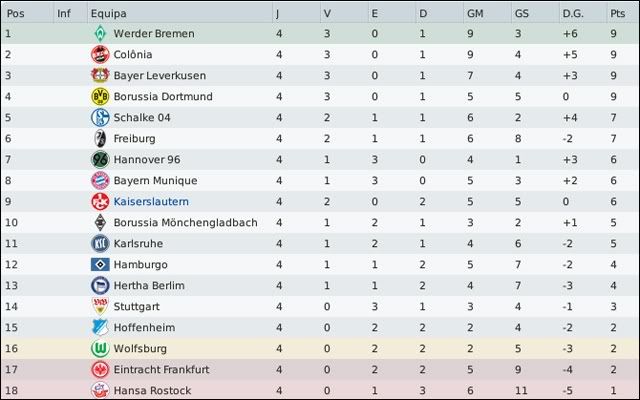Click the Wolfsburg club logo
Screen dimensions: 640x400
click(98, 349)
